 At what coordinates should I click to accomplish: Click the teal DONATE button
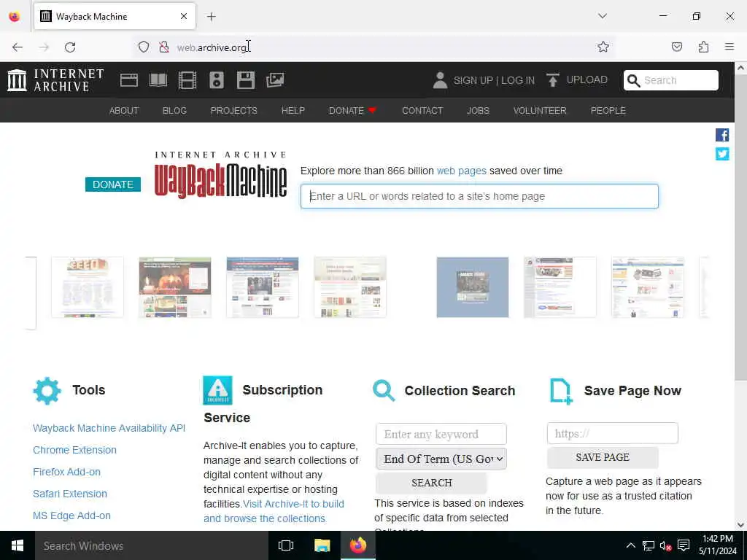tap(113, 184)
